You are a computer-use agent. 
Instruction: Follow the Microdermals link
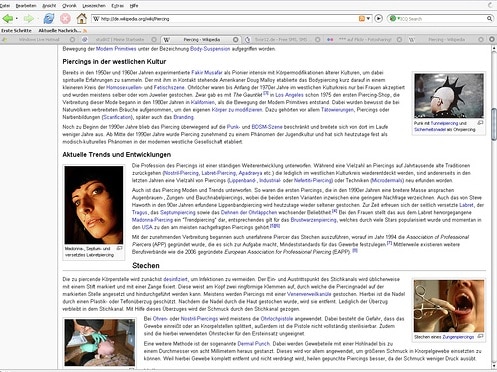pyautogui.click(x=387, y=181)
